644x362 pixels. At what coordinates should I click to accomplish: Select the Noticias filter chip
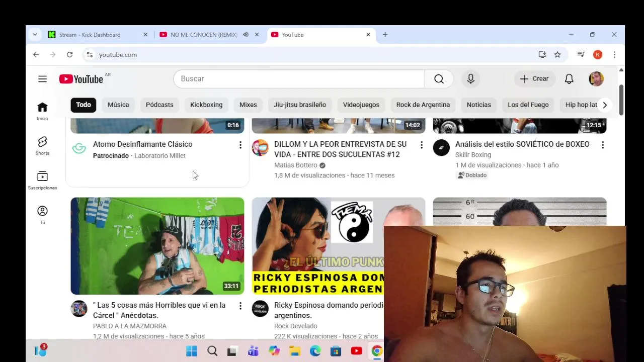(x=479, y=105)
